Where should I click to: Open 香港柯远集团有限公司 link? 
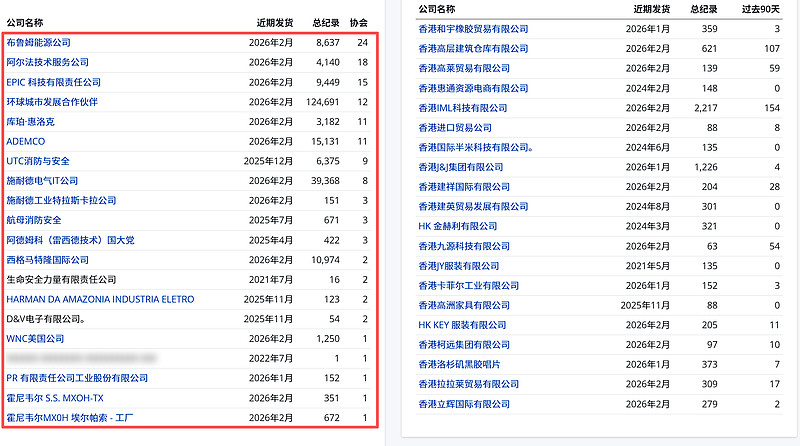tap(464, 345)
